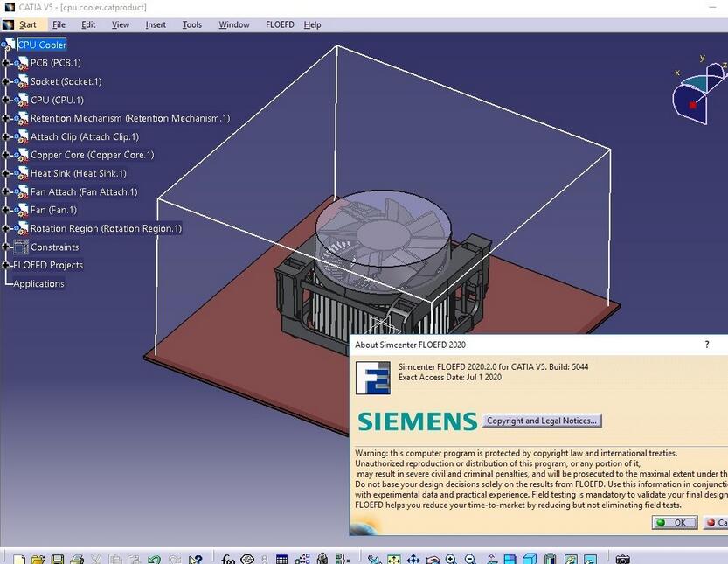The width and height of the screenshot is (728, 564).
Task: Open the Design Table icon
Action: [x=281, y=559]
